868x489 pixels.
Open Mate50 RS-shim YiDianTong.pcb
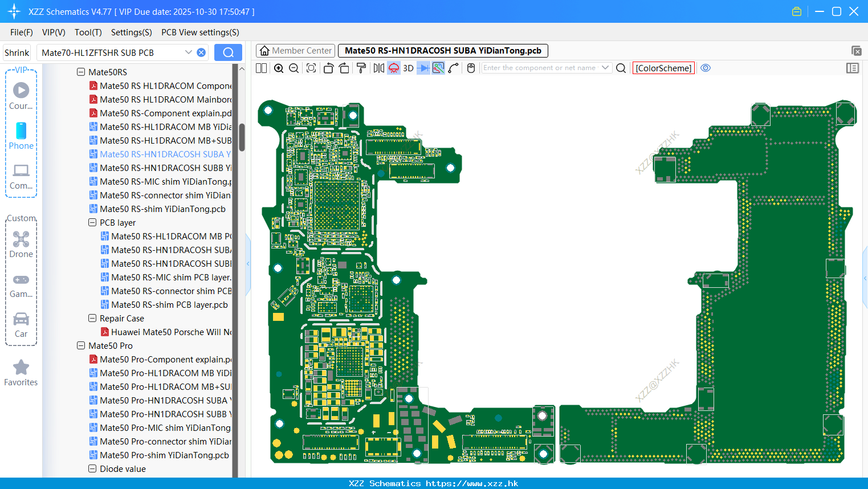pyautogui.click(x=158, y=209)
